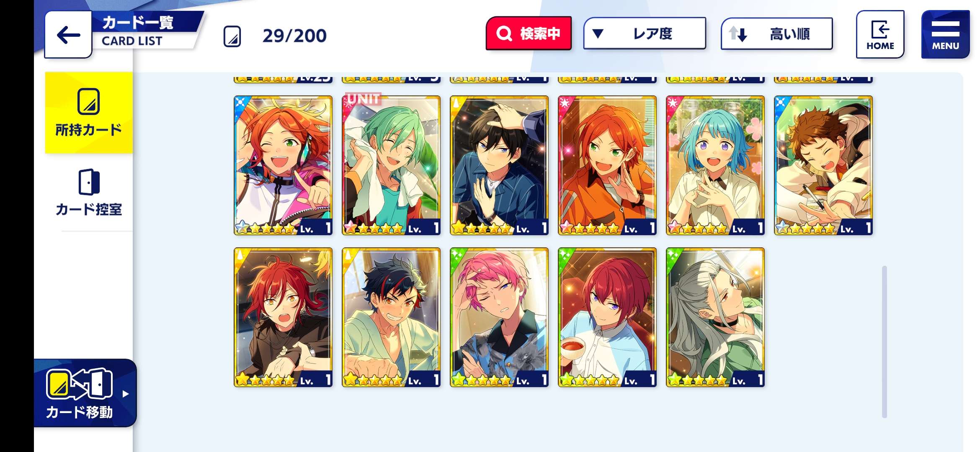
Task: Click the sort arrows icon next to 高い順
Action: 738,34
